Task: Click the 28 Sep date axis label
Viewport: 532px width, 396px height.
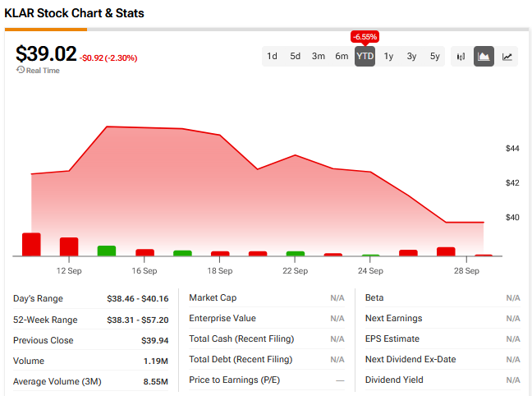Action: click(x=466, y=271)
